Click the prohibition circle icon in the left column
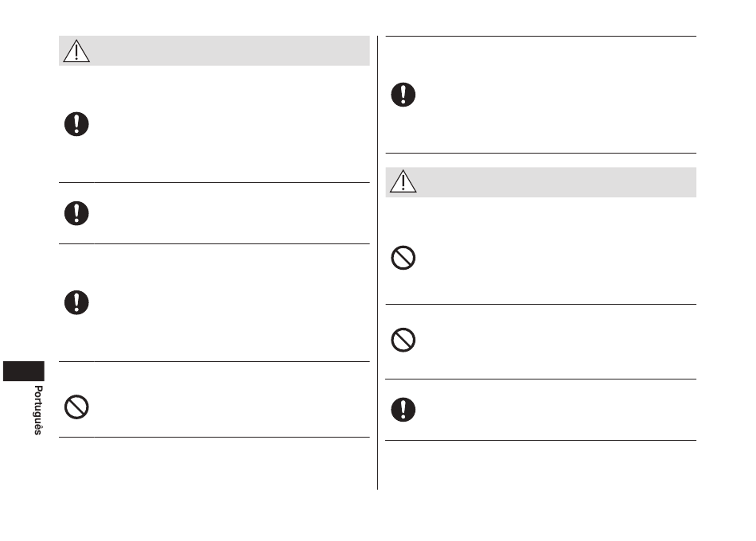The image size is (756, 541). click(x=76, y=407)
